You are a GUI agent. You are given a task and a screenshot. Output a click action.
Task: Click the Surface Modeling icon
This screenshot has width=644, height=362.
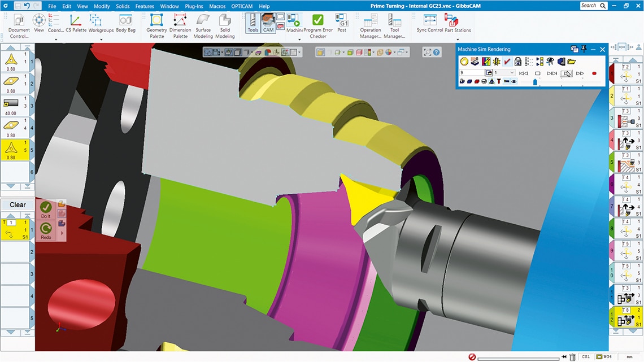[x=203, y=25]
